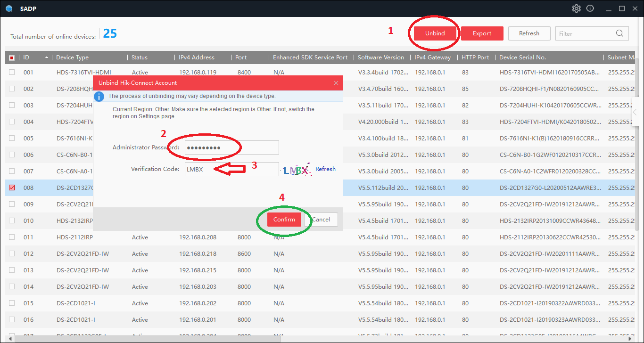This screenshot has width=644, height=343.
Task: Check the box for device 011
Action: tap(12, 237)
